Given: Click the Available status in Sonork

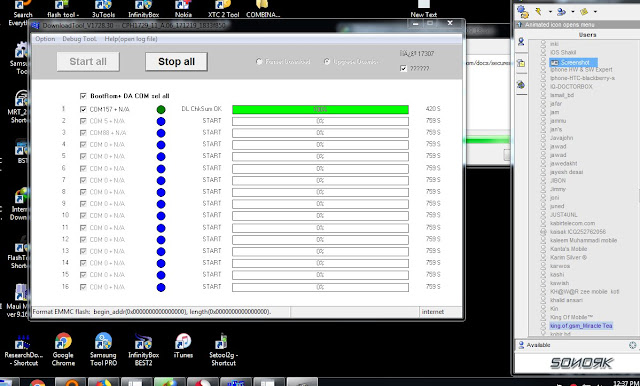Looking at the screenshot, I should click(x=538, y=345).
